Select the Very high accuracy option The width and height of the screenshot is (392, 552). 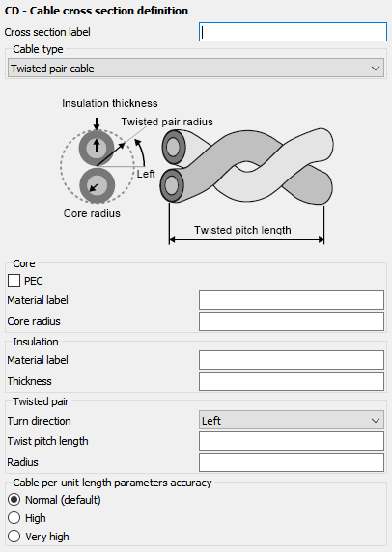pyautogui.click(x=14, y=537)
